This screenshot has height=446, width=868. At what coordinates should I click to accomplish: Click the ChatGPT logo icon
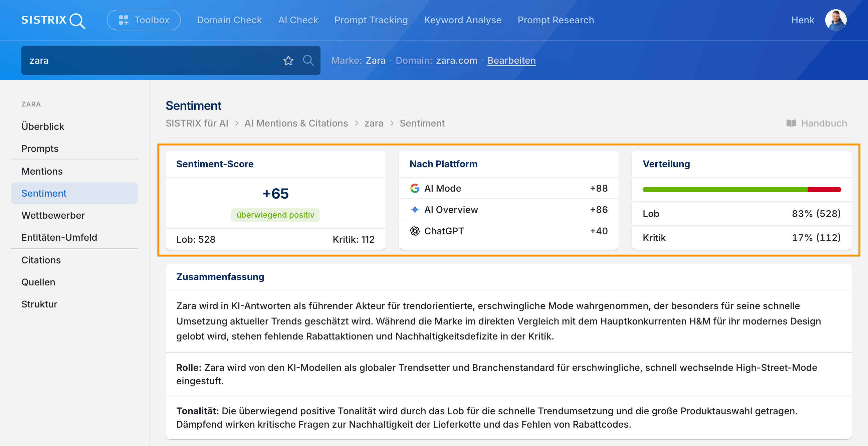(415, 231)
